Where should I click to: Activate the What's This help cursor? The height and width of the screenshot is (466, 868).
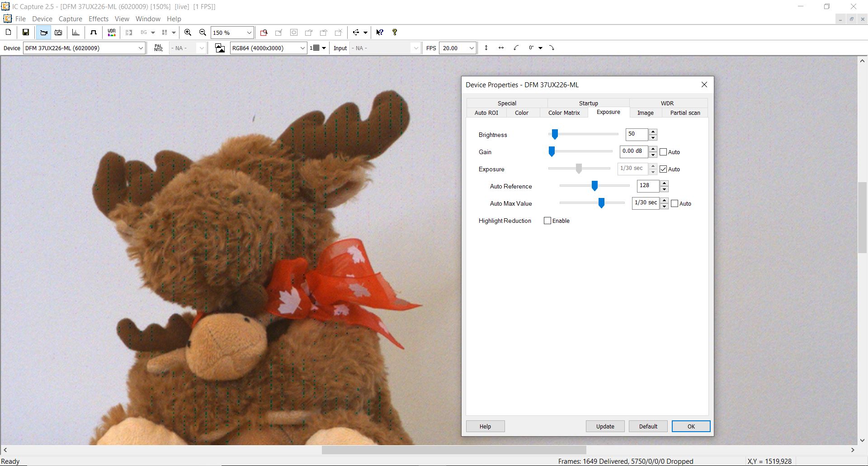[380, 32]
